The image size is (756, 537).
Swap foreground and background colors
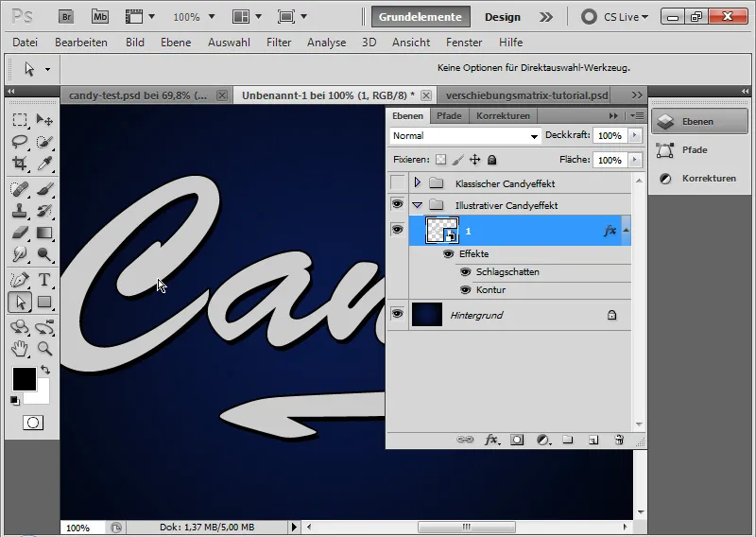click(x=45, y=370)
